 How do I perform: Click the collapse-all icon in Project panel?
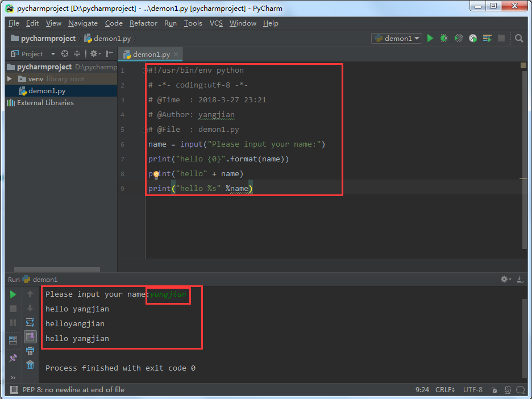(x=77, y=53)
